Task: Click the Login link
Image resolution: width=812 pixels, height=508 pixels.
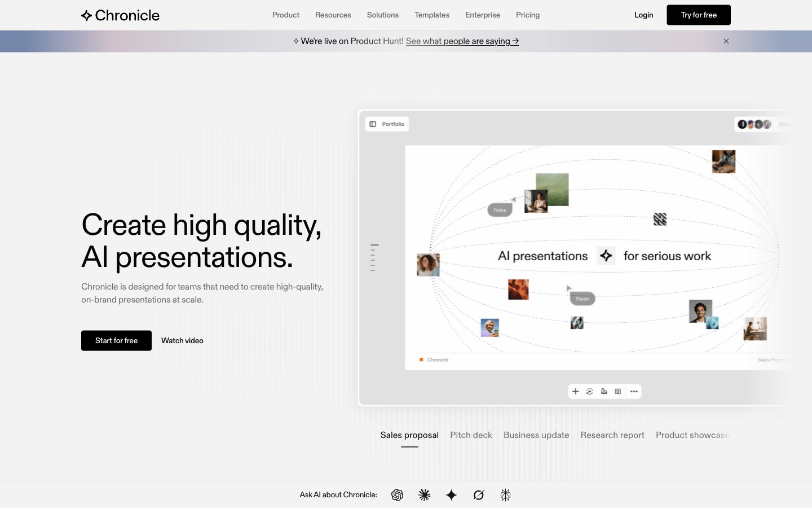Action: pyautogui.click(x=643, y=15)
